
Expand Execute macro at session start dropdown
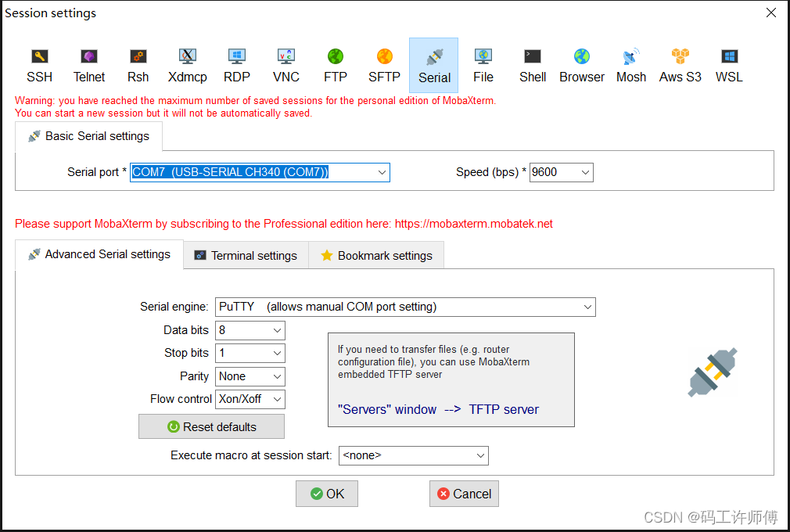click(414, 455)
